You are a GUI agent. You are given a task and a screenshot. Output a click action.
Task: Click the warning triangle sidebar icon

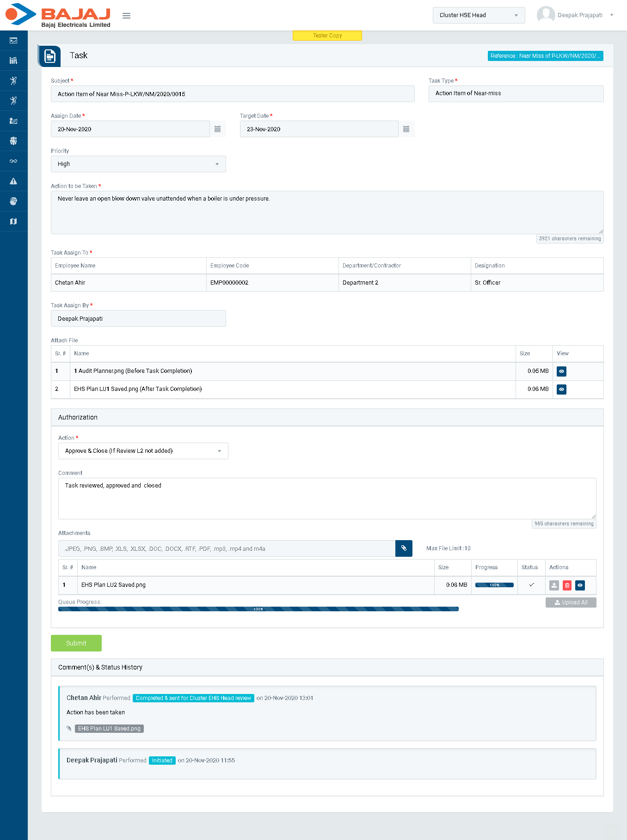pyautogui.click(x=13, y=181)
